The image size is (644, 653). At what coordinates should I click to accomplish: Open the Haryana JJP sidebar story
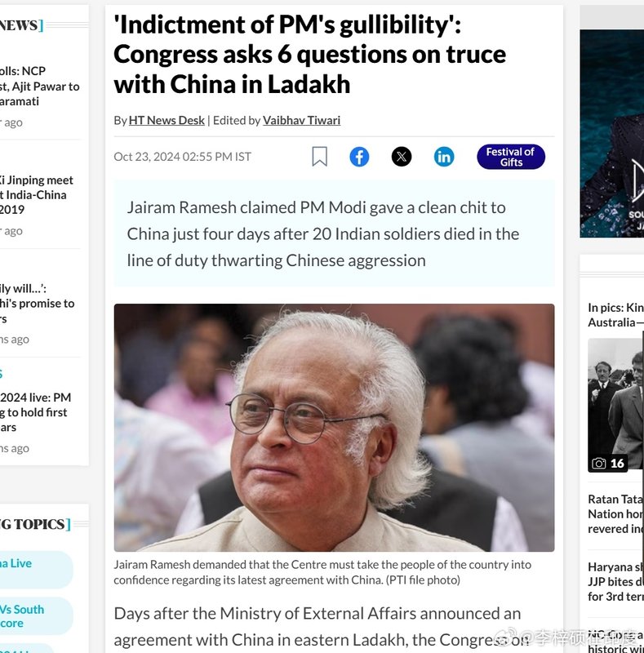click(615, 582)
